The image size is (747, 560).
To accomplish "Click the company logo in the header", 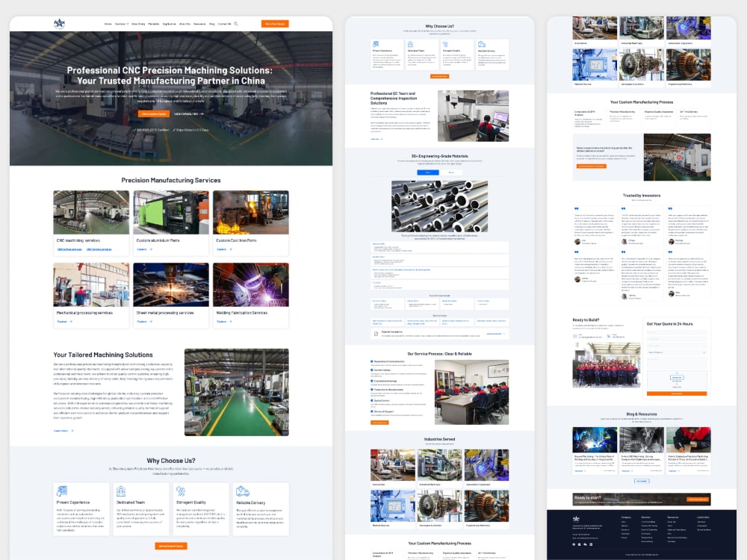I will (x=59, y=23).
